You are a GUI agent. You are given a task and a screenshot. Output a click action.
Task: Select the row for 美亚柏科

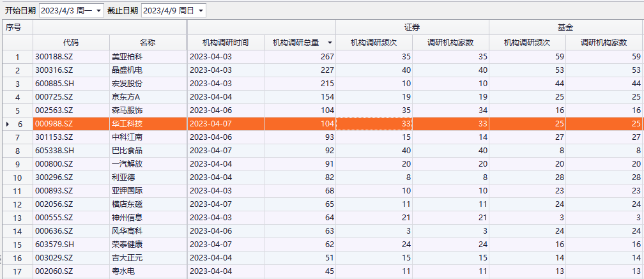pyautogui.click(x=126, y=57)
